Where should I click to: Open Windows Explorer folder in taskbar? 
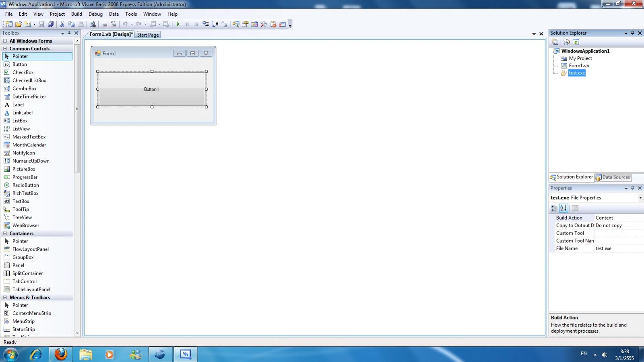coord(85,354)
